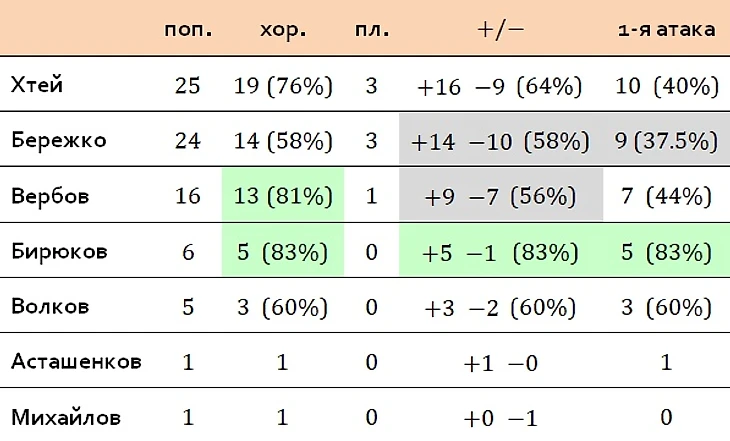Select player name Михайлов
The height and width of the screenshot is (441, 730).
[66, 416]
